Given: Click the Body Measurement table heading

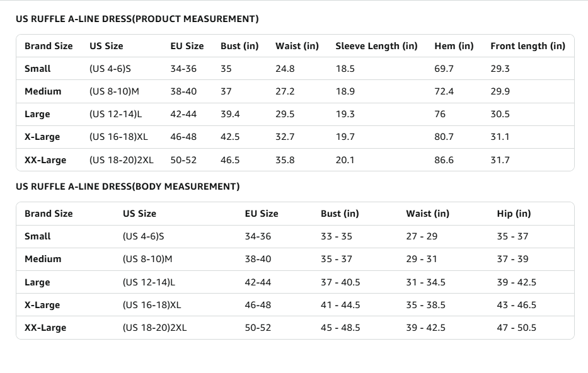Looking at the screenshot, I should click(128, 186).
